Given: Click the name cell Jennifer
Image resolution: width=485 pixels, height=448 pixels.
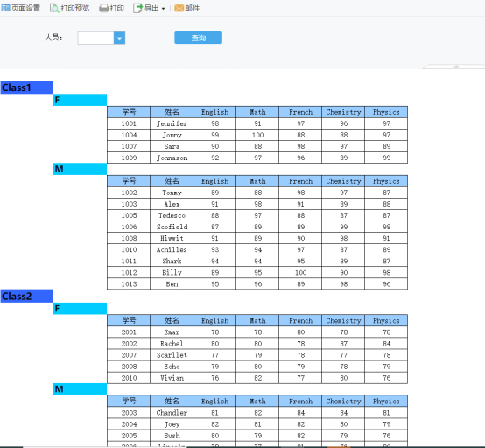Looking at the screenshot, I should point(172,123).
